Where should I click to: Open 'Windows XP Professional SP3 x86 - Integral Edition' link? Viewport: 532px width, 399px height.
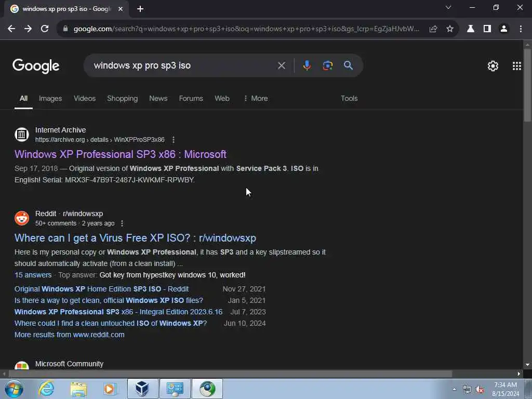(x=118, y=312)
